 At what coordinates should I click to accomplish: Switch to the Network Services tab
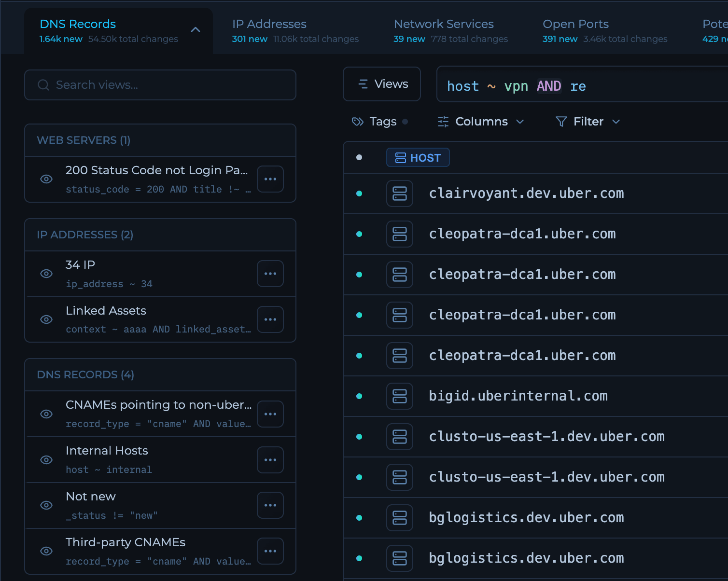coord(450,30)
